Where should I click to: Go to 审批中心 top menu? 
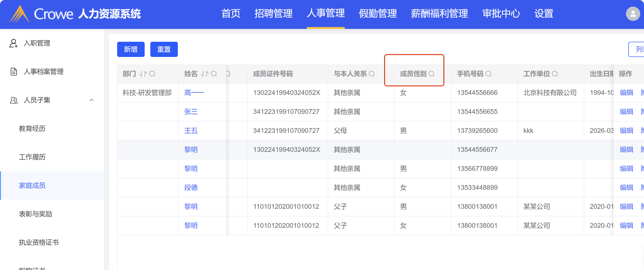[501, 14]
